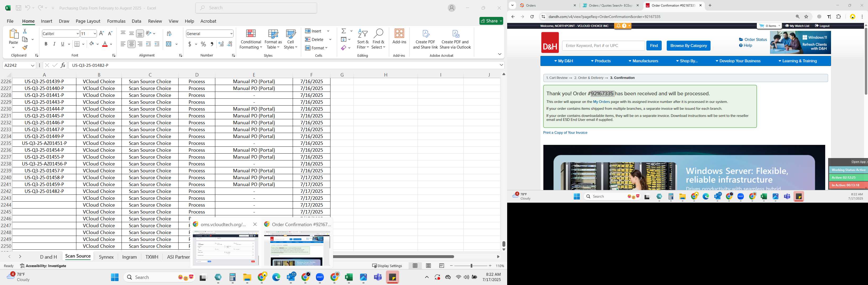Open the Format cells dropdown
The image size is (868, 285).
[316, 48]
